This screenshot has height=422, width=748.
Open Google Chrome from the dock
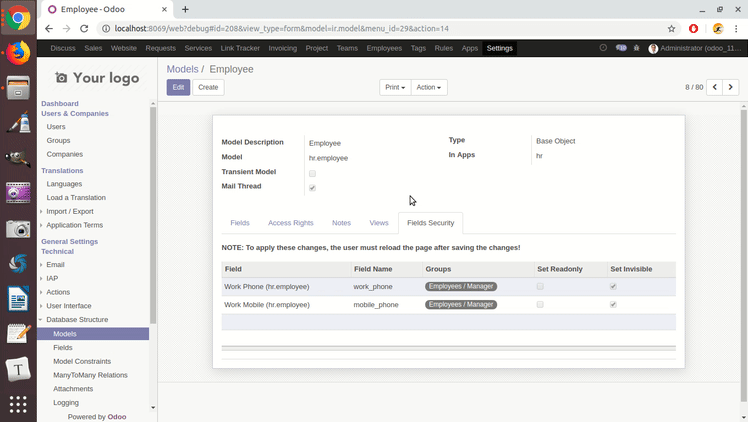pos(18,18)
